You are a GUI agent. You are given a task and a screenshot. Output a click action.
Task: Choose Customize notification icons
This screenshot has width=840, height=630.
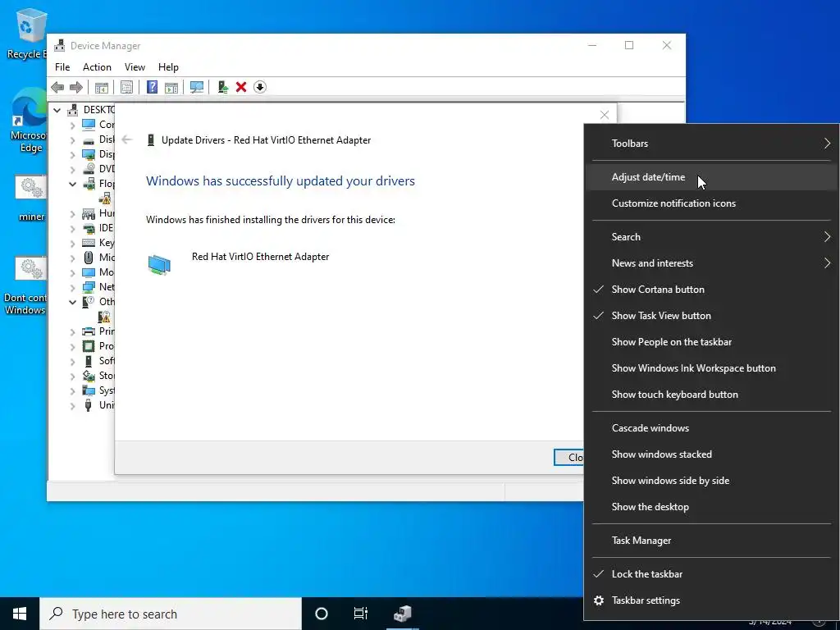tap(713, 203)
